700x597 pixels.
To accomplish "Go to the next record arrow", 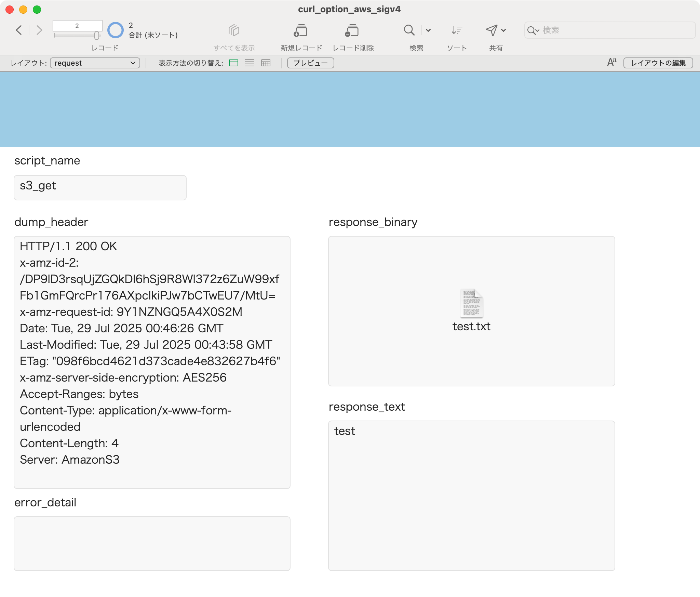I will (39, 30).
